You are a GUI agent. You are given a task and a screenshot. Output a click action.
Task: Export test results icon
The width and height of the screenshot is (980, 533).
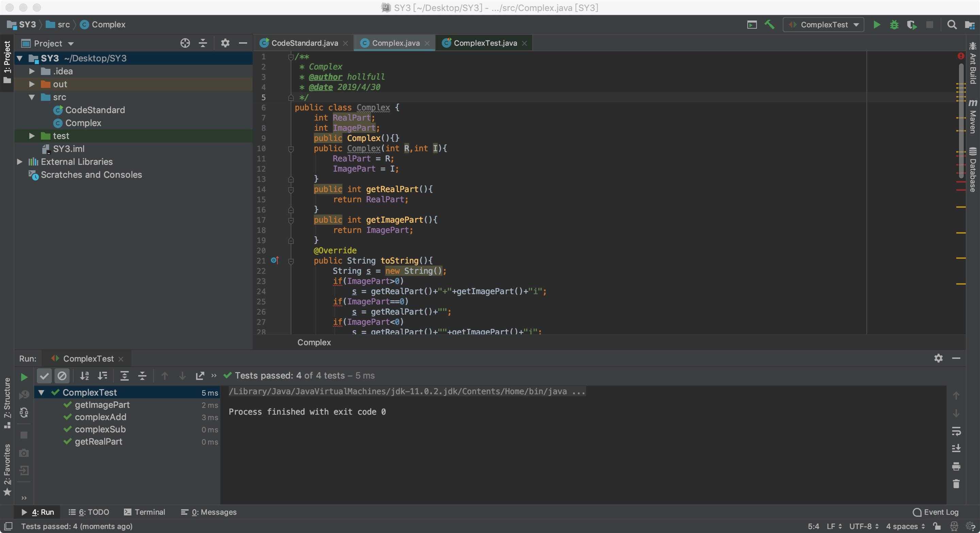pos(200,376)
